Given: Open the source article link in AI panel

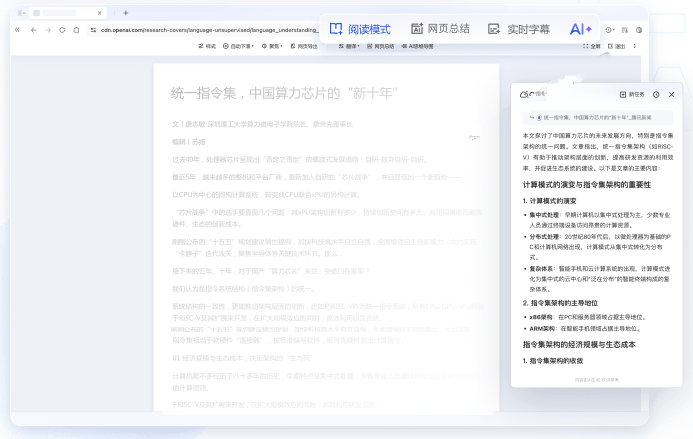Looking at the screenshot, I should (x=598, y=118).
